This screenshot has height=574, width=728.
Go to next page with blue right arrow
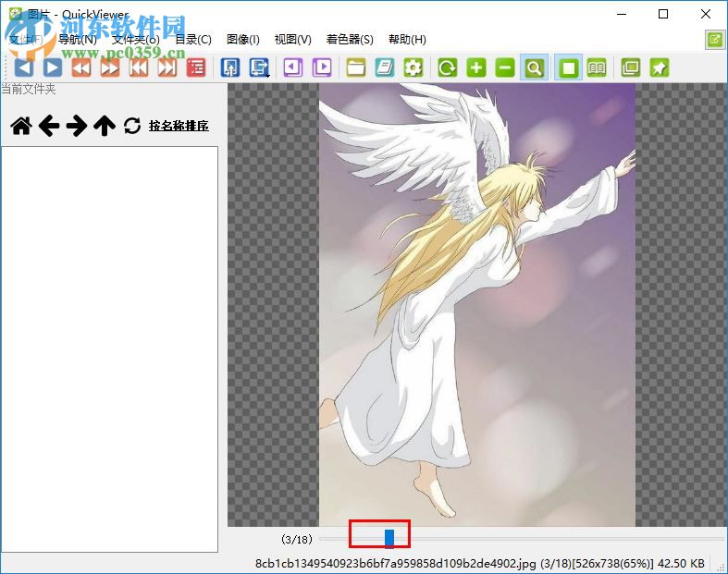(53, 67)
